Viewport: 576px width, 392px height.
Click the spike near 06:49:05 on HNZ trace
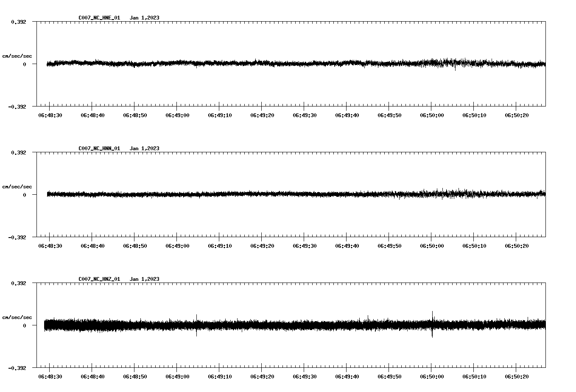point(196,325)
